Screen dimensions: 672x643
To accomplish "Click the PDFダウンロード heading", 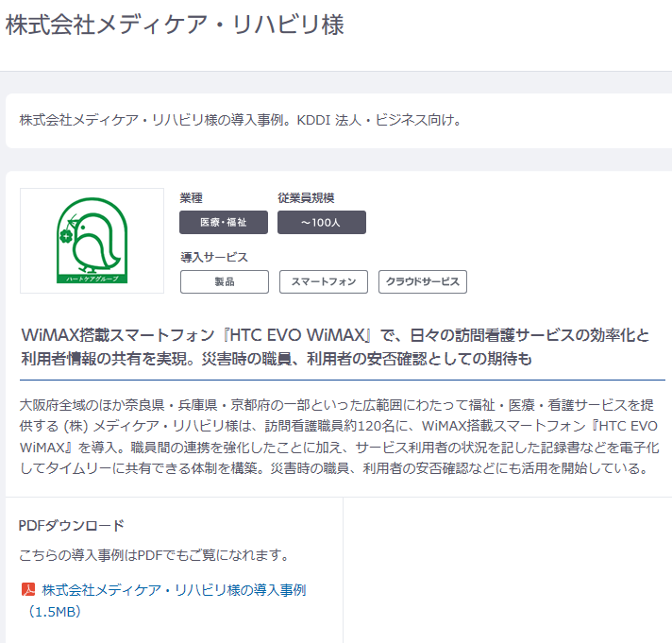I will pyautogui.click(x=72, y=525).
